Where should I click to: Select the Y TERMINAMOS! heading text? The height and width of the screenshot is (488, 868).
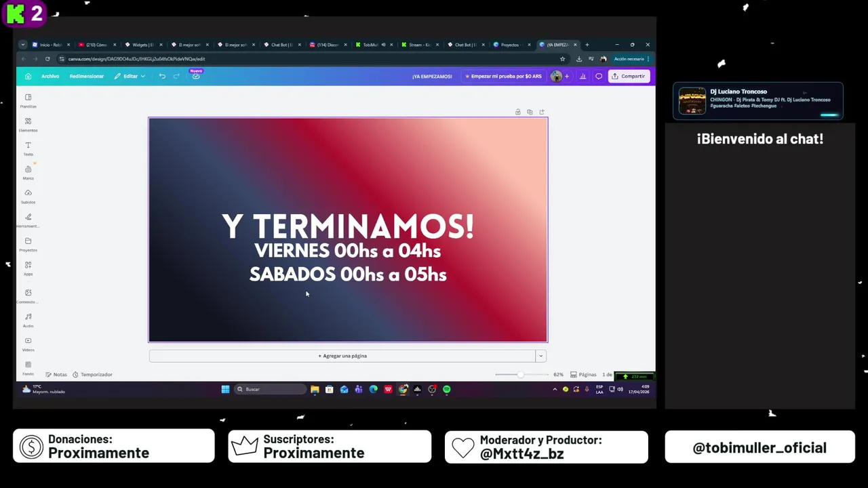tap(348, 227)
